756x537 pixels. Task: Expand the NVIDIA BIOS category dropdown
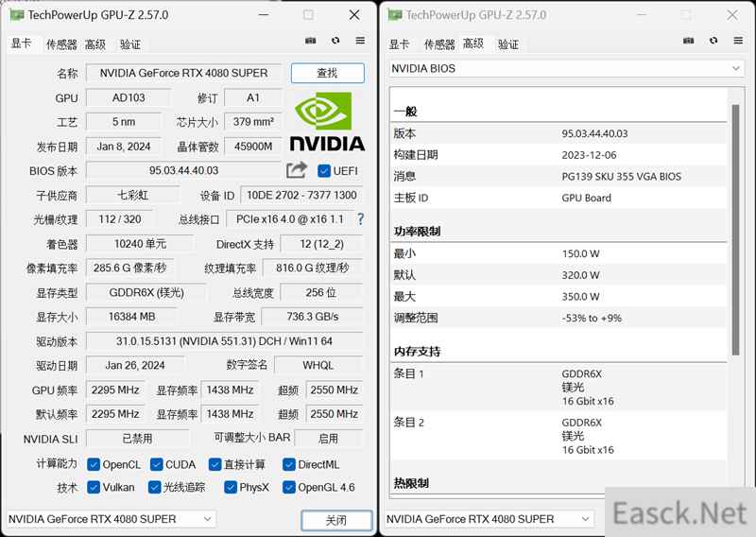(x=566, y=68)
